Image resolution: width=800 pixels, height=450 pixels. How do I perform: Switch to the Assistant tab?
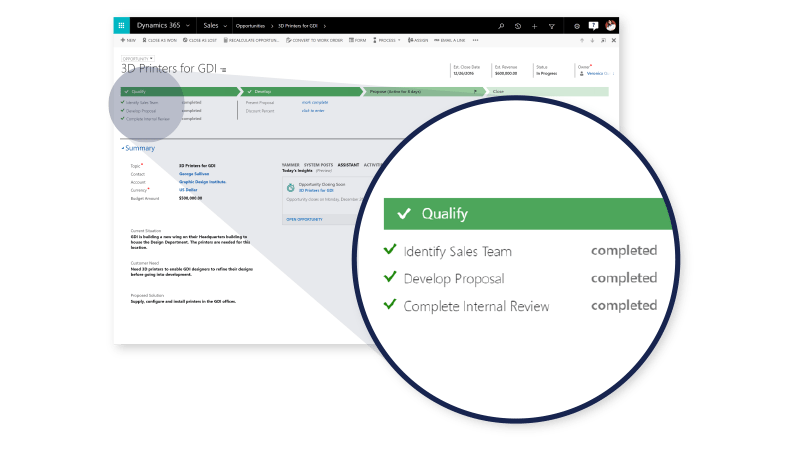(348, 165)
